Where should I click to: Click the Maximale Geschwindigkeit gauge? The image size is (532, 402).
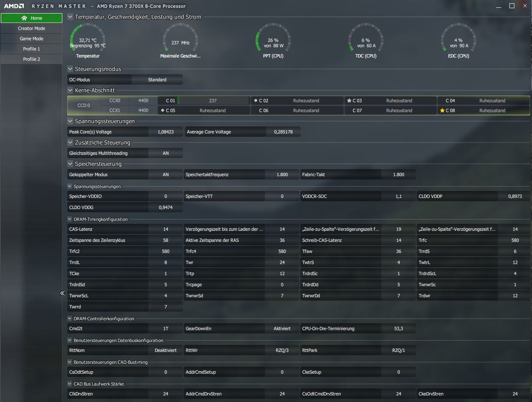coord(180,41)
